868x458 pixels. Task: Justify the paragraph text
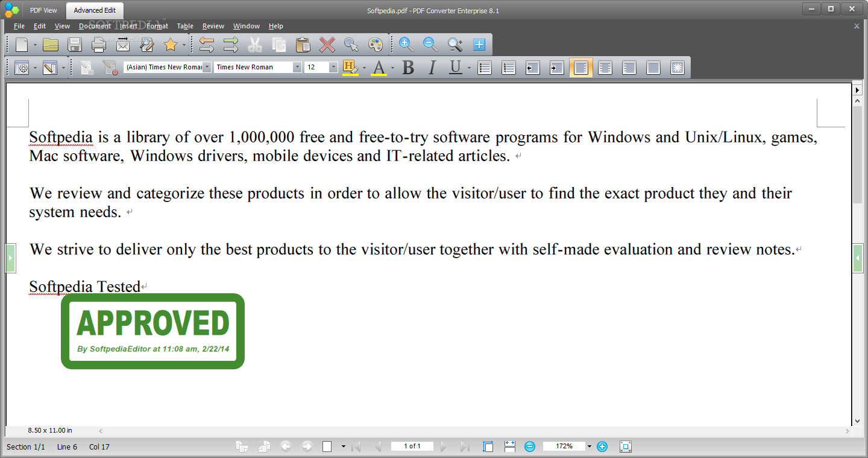653,68
